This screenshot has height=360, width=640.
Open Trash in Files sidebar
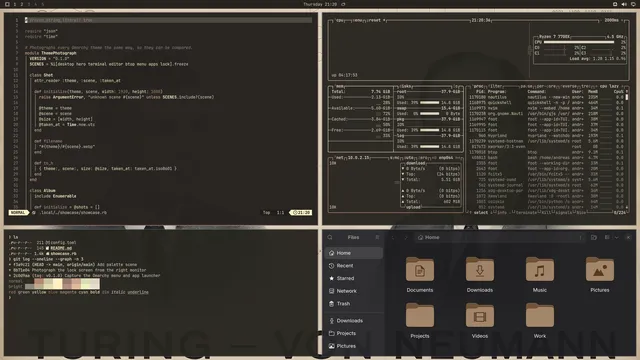tap(354, 304)
